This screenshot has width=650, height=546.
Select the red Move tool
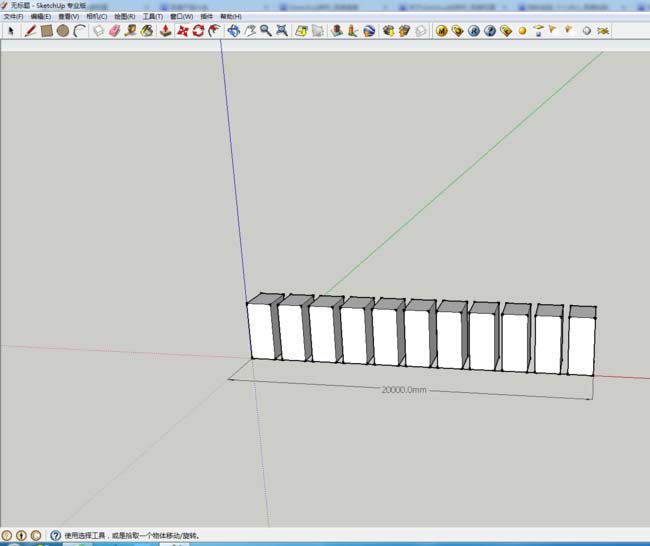coord(182,31)
